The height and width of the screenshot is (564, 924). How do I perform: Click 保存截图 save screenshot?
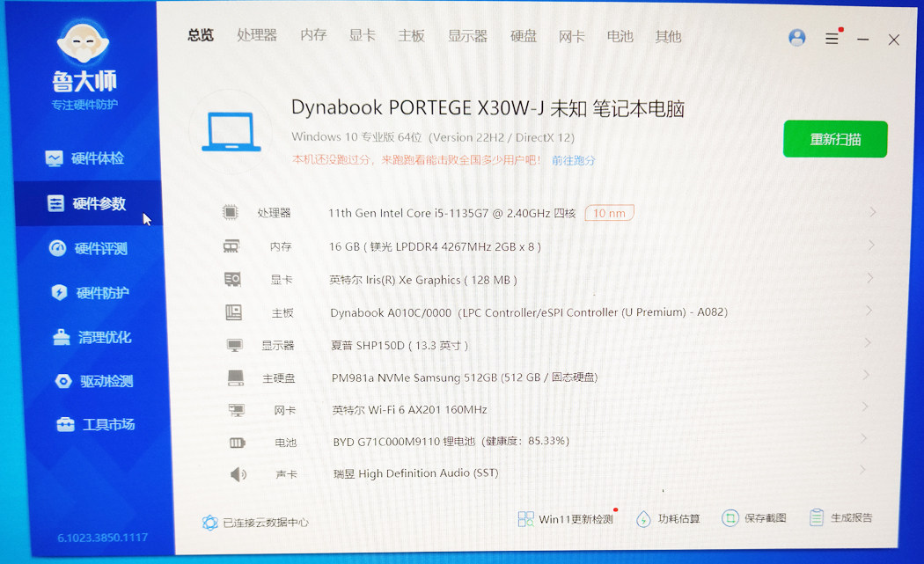click(x=754, y=518)
